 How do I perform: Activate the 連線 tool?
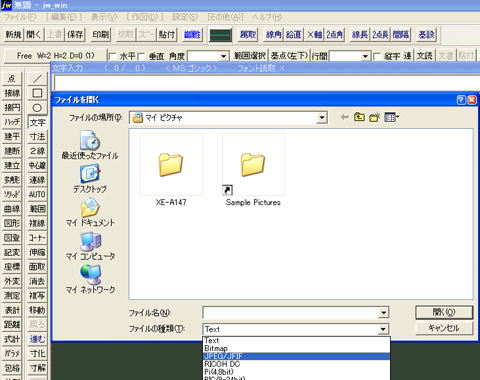[37, 180]
